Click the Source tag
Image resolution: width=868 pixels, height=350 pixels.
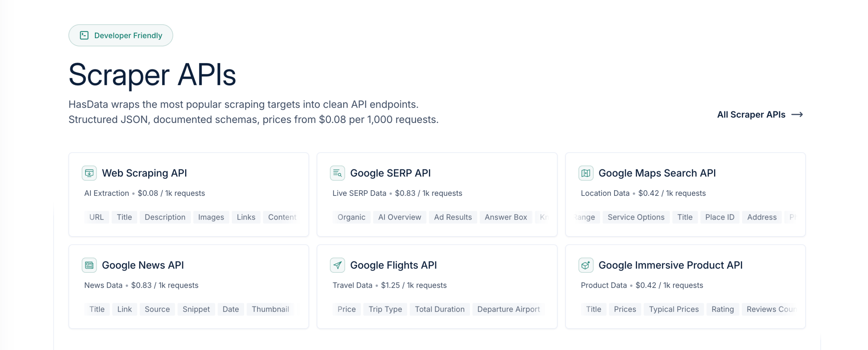(157, 309)
